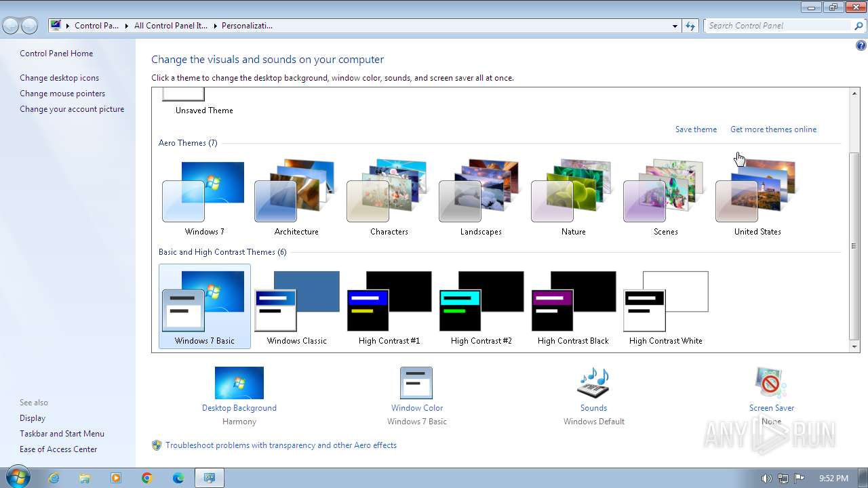Open Change desktop icons

(x=59, y=78)
